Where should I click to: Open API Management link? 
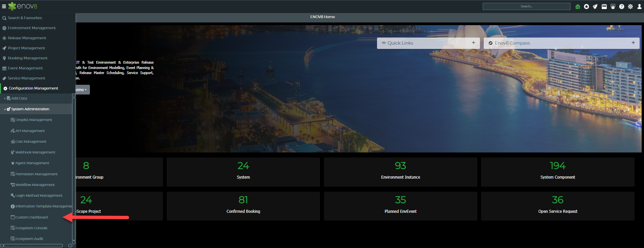point(30,131)
